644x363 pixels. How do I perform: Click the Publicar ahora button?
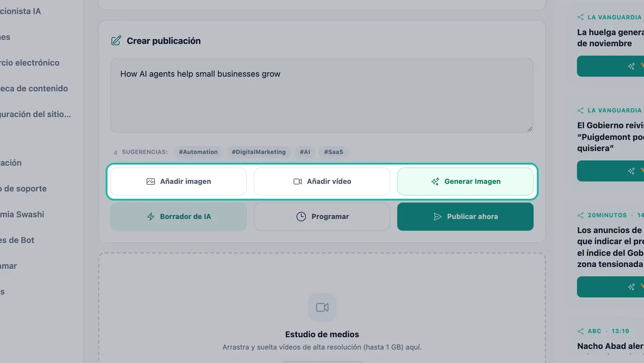[465, 216]
